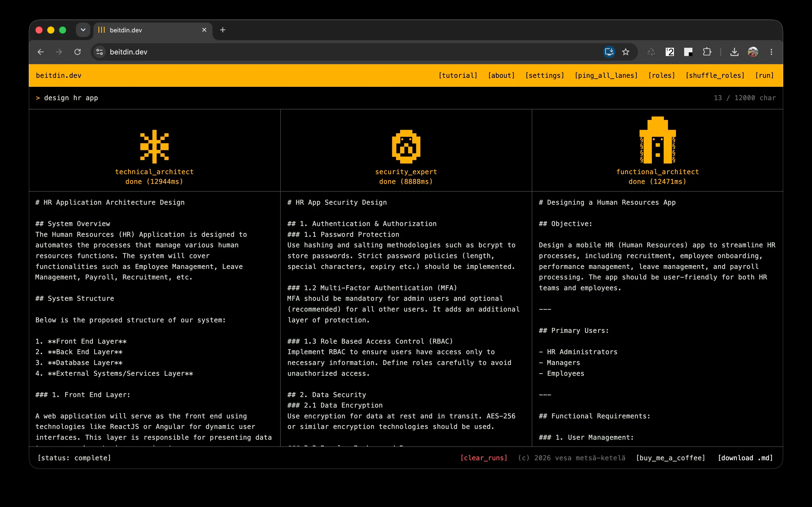Reload the beitdin.dev page

point(78,52)
